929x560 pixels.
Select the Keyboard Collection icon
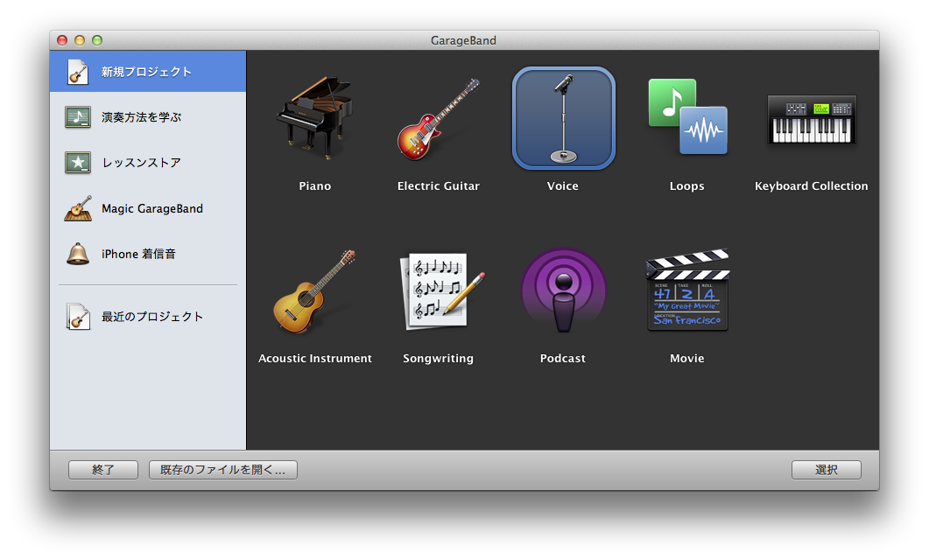click(x=812, y=119)
